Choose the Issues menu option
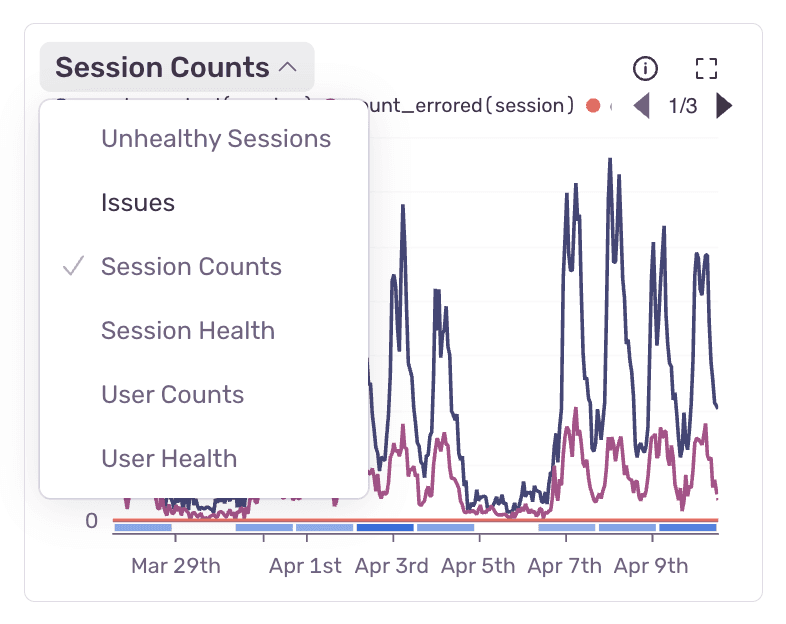The image size is (786, 624). pos(138,203)
